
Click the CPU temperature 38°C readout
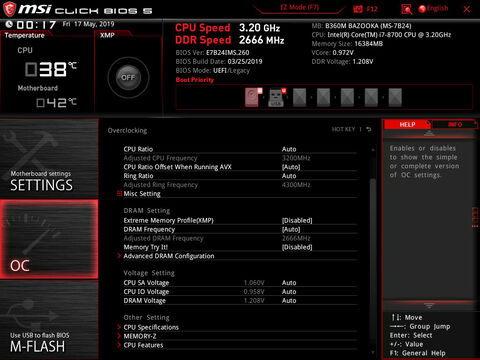click(x=51, y=69)
